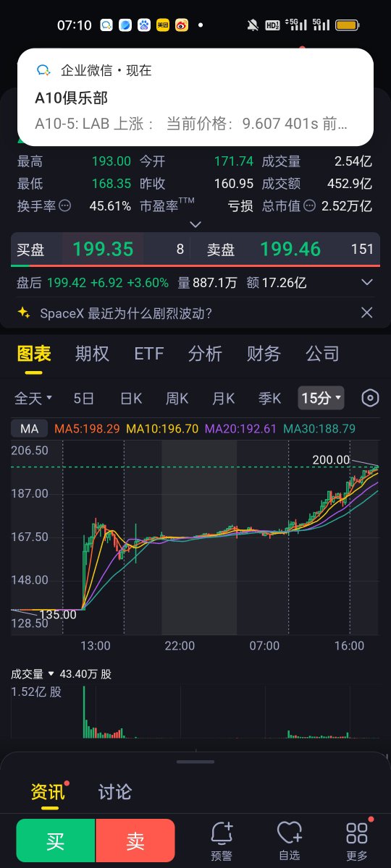
Task: Tap the Meituan icon in status bar
Action: coord(163,25)
